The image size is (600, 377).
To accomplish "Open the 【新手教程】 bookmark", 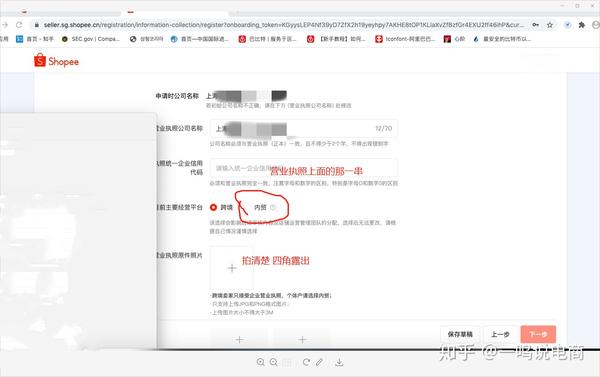I will 336,39.
